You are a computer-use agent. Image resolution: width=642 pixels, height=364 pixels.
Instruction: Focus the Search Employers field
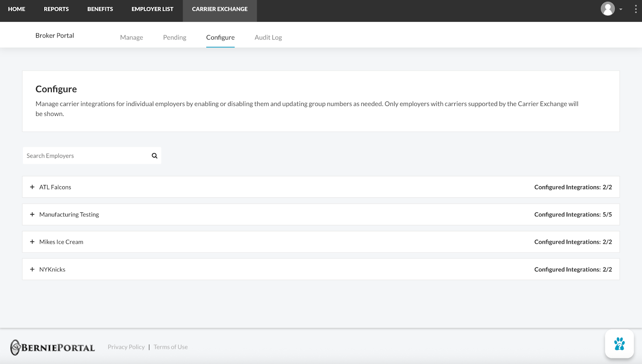(86, 156)
